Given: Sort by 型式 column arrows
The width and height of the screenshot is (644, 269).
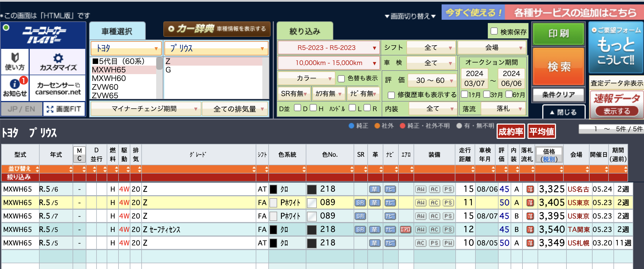Looking at the screenshot, I should coord(37,169).
